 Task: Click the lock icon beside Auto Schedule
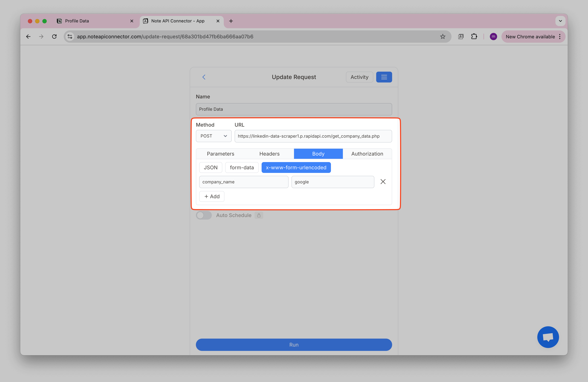coord(259,215)
